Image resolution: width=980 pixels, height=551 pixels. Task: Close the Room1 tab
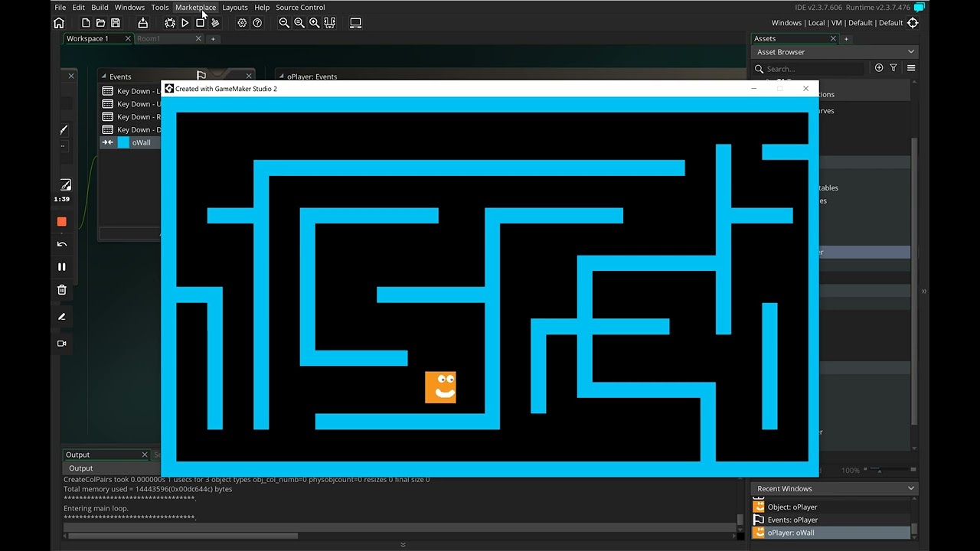click(x=198, y=38)
